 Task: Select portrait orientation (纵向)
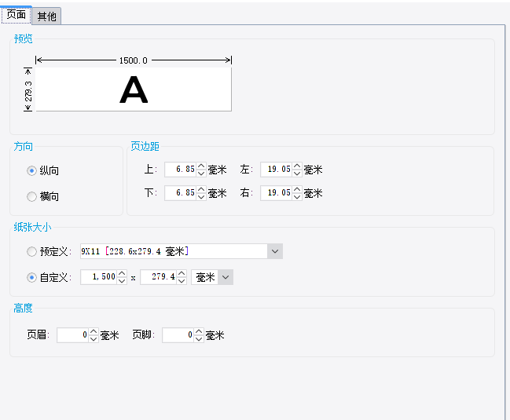[31, 170]
